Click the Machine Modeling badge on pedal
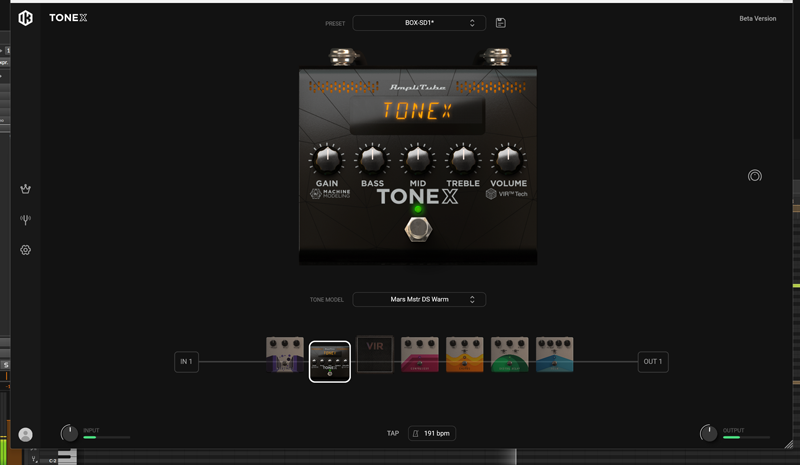Screen dimensions: 800x465 [330, 194]
